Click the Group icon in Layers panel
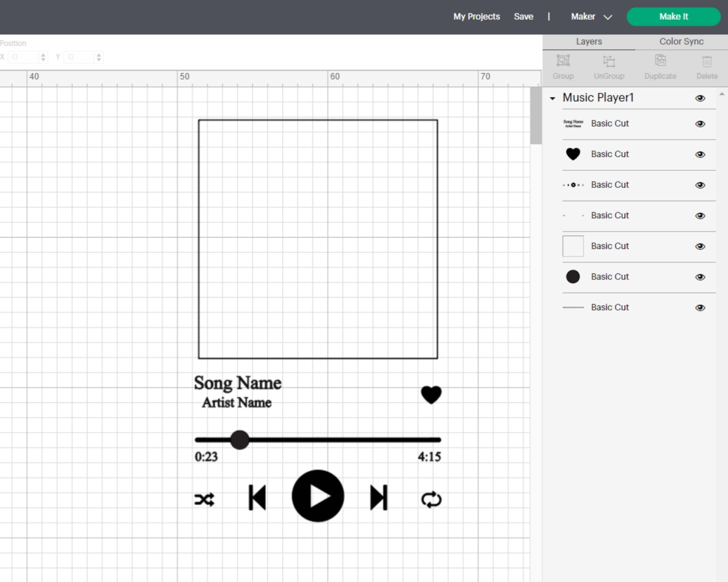The height and width of the screenshot is (582, 728). coord(563,61)
